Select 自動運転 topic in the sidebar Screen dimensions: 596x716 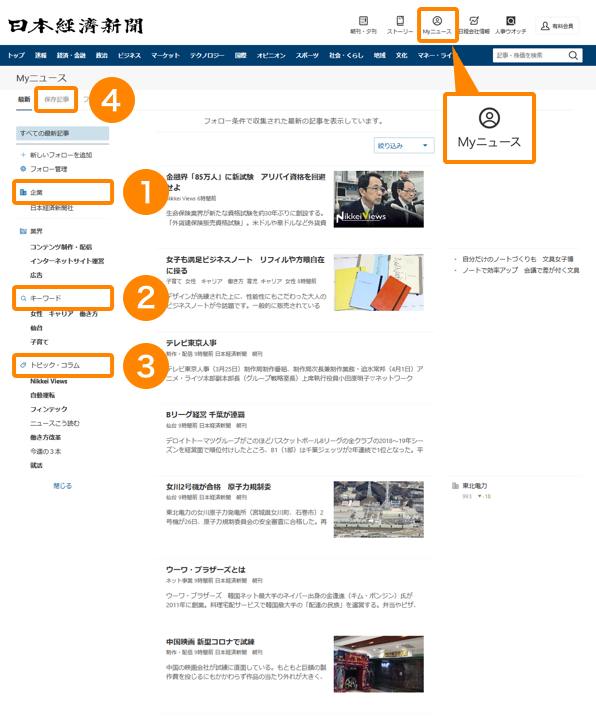click(x=42, y=395)
